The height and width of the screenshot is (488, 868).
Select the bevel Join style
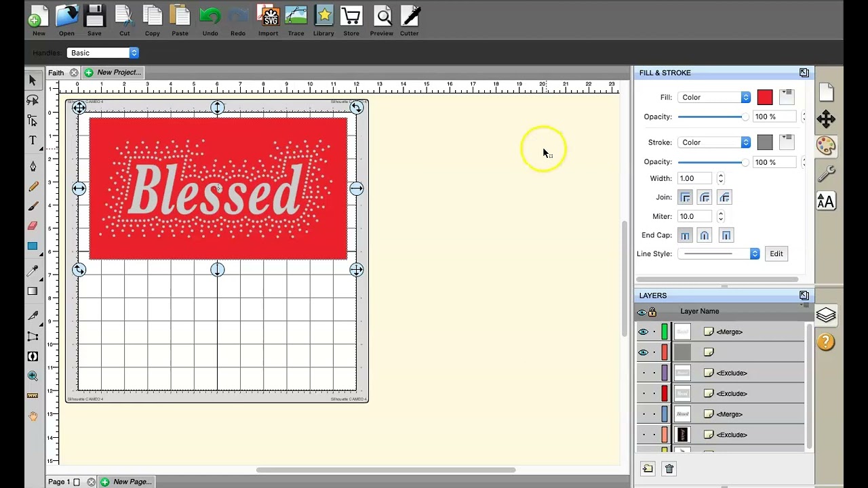pyautogui.click(x=724, y=197)
